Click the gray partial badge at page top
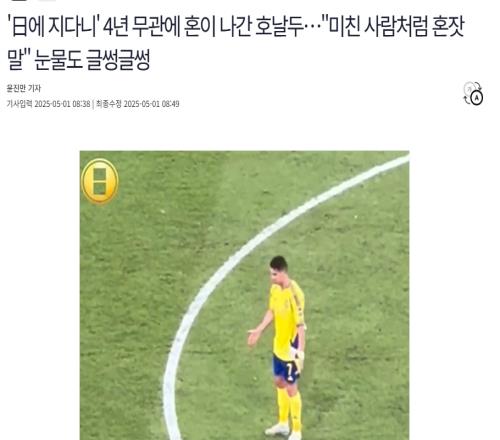Screen dimensions: 500x440 (x=49, y=1)
